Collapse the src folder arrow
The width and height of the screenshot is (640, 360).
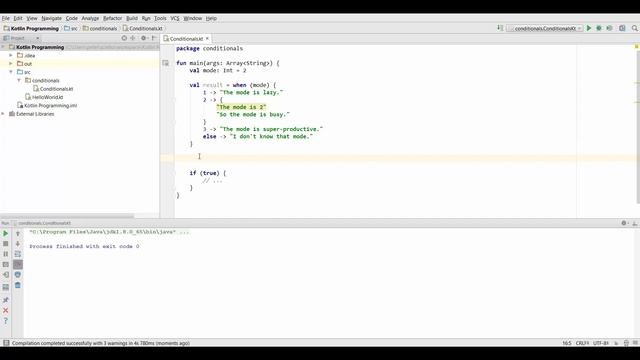point(11,72)
